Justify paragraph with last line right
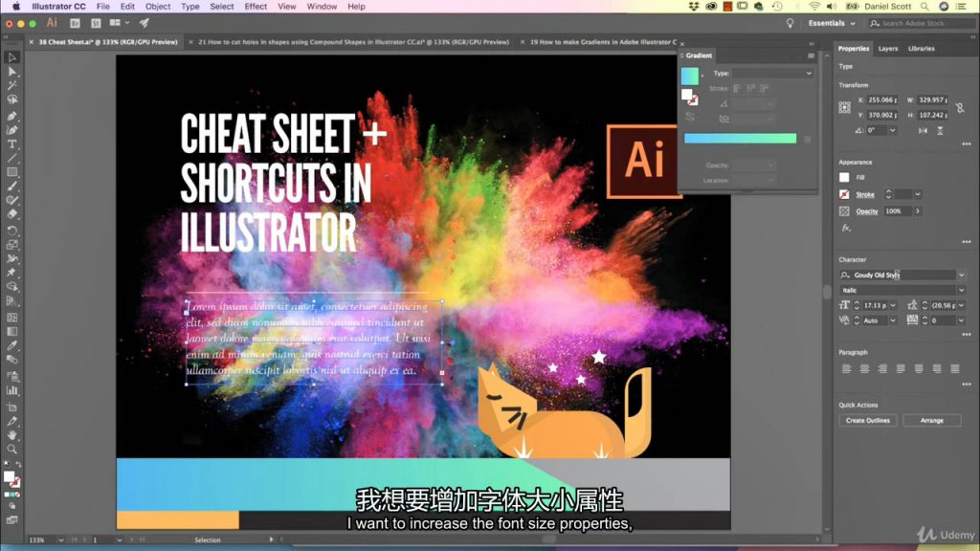This screenshot has height=551, width=980. pos(937,368)
